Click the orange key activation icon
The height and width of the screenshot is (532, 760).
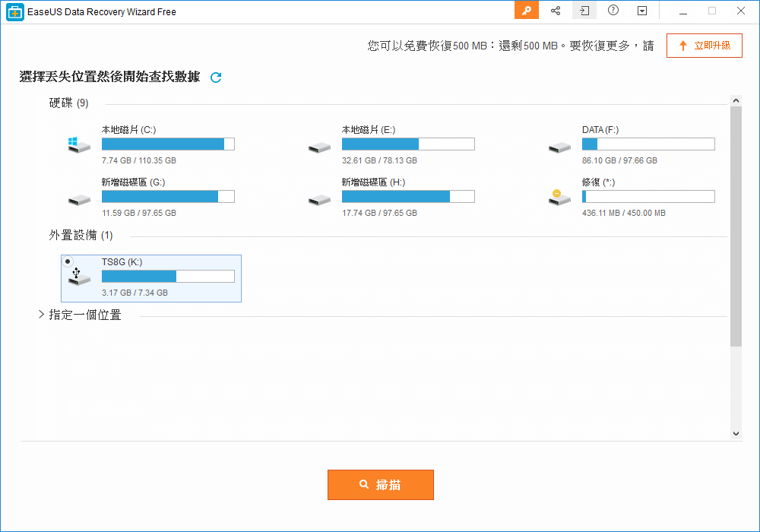(526, 11)
